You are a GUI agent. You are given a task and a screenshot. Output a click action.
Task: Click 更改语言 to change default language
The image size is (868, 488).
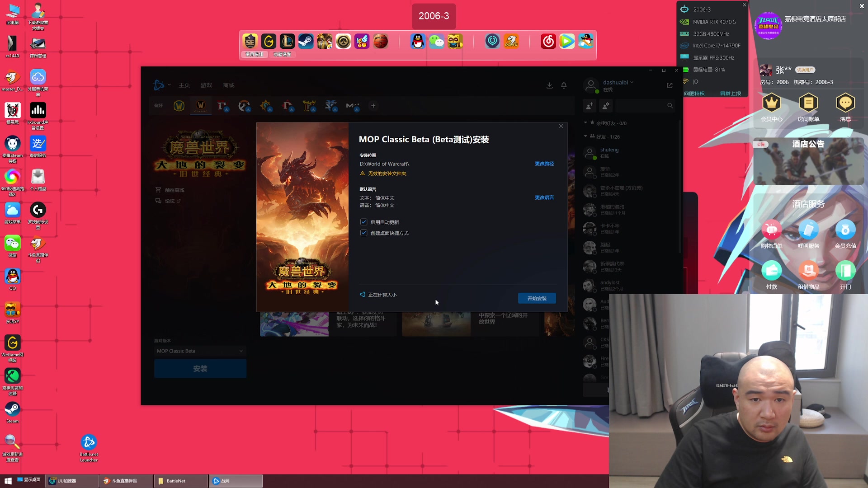[544, 197]
